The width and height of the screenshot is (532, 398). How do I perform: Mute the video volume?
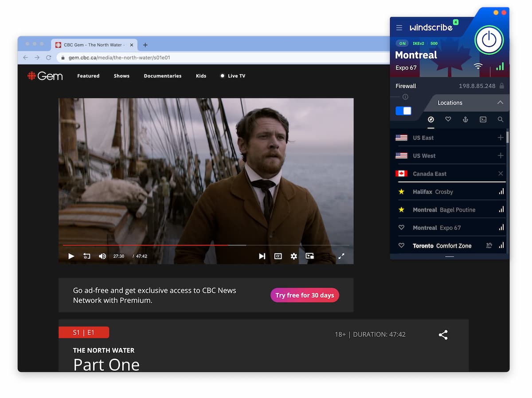[102, 256]
